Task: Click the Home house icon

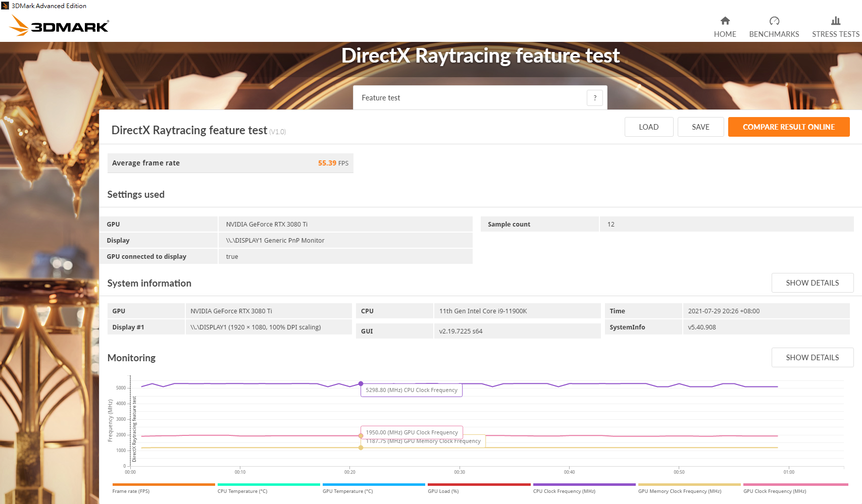Action: click(x=725, y=21)
